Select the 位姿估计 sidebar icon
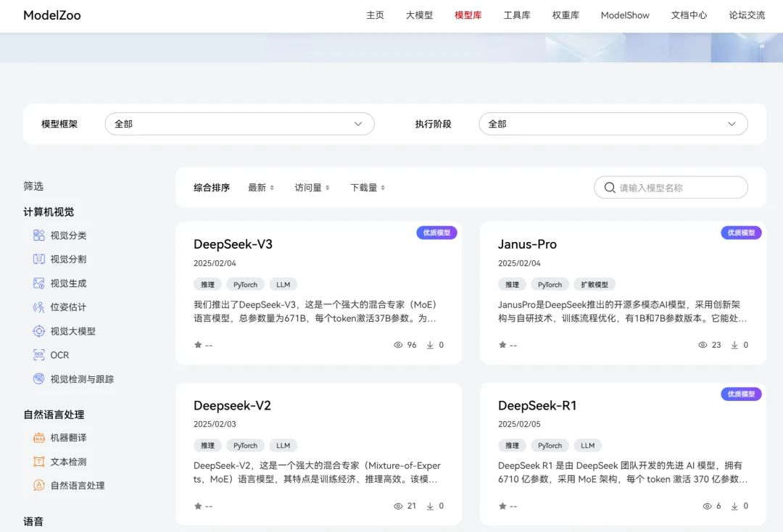This screenshot has height=532, width=783. (40, 307)
